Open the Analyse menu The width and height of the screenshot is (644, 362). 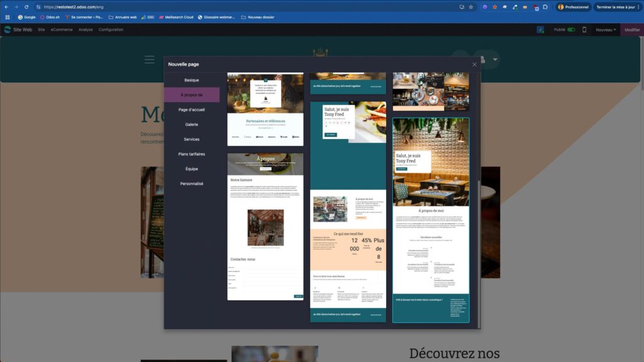86,30
